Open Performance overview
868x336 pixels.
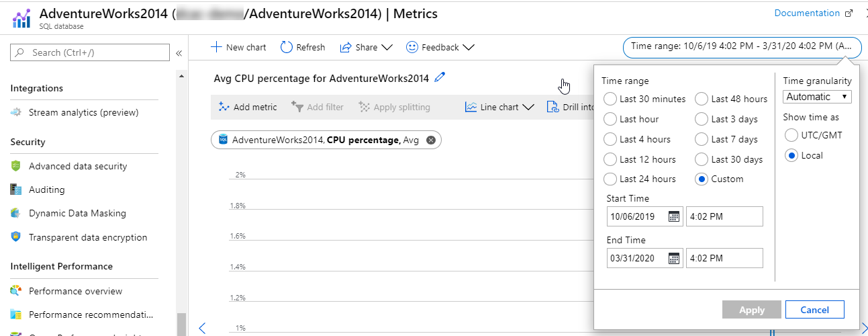[75, 291]
